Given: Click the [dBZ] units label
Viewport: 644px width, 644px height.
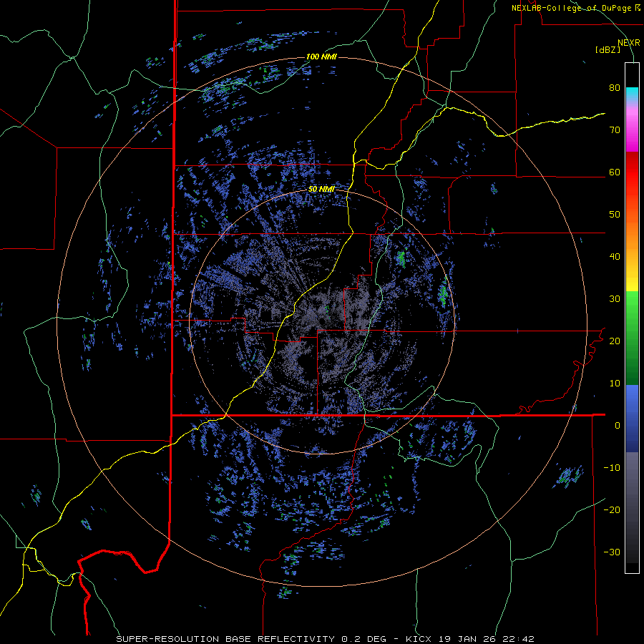Looking at the screenshot, I should click(x=608, y=49).
